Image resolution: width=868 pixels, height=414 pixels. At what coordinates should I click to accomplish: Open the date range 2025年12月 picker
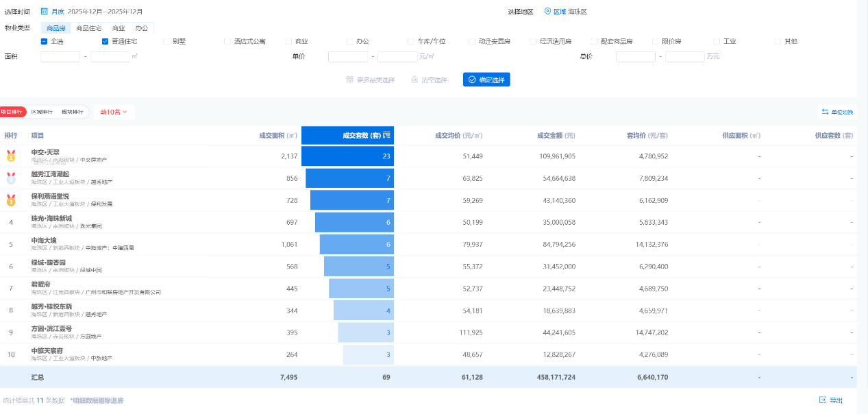tap(105, 12)
